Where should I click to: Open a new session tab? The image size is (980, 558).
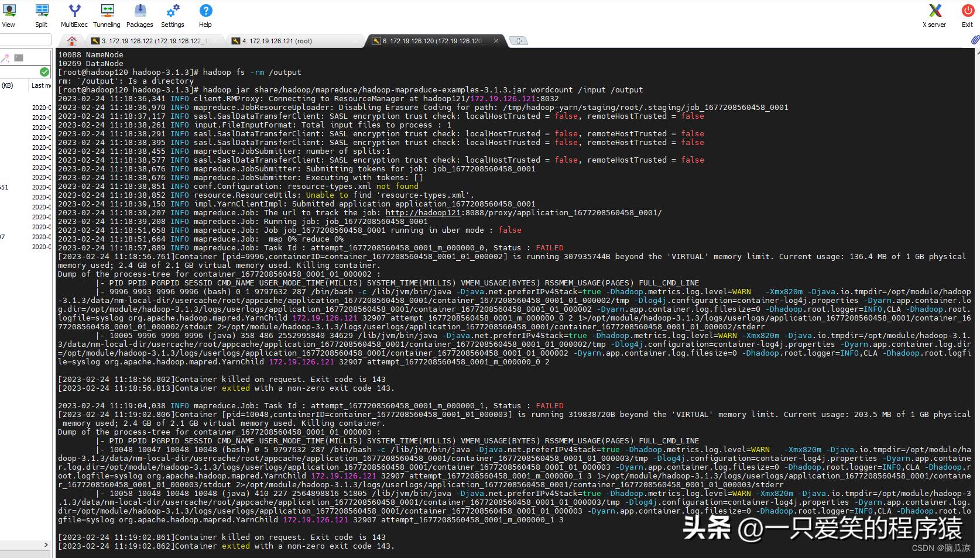point(518,41)
